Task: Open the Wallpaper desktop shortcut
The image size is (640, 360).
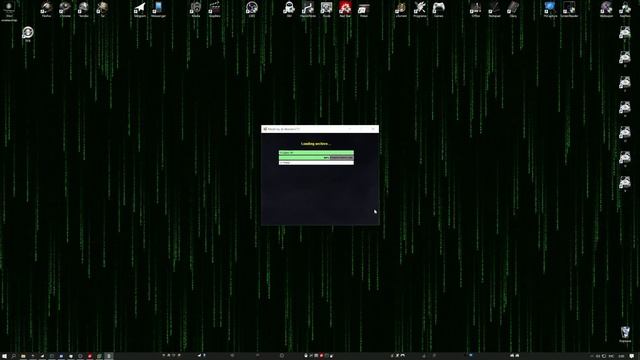Action: pos(607,9)
